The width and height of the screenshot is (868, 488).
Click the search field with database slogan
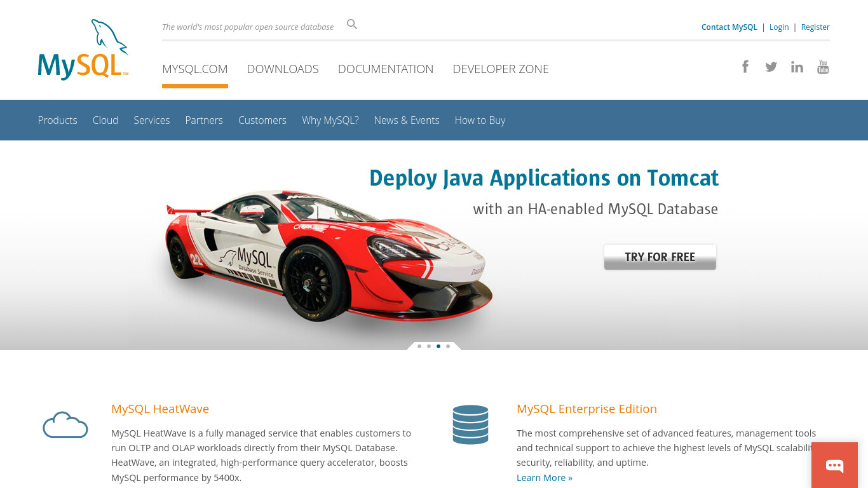pyautogui.click(x=248, y=27)
